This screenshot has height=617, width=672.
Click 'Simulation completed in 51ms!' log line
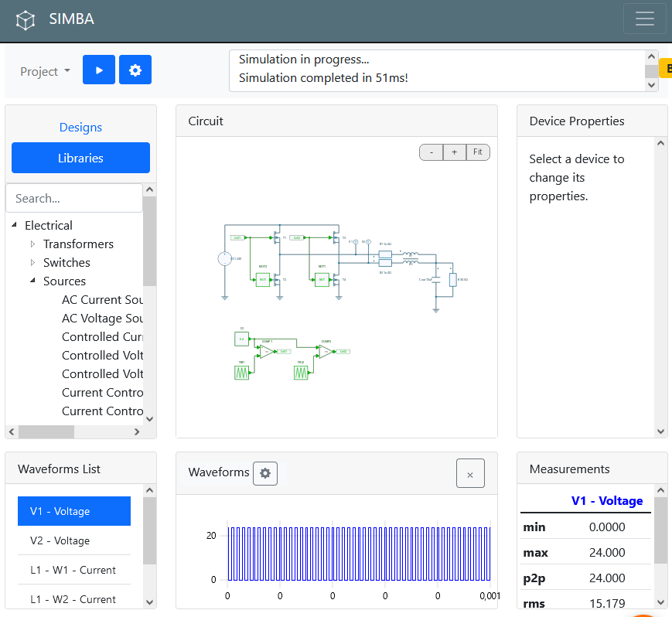tap(323, 78)
